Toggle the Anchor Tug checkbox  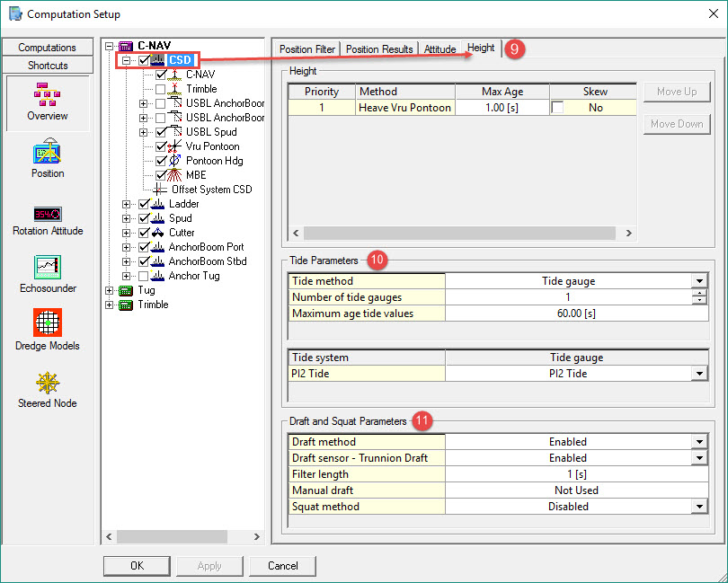point(144,276)
